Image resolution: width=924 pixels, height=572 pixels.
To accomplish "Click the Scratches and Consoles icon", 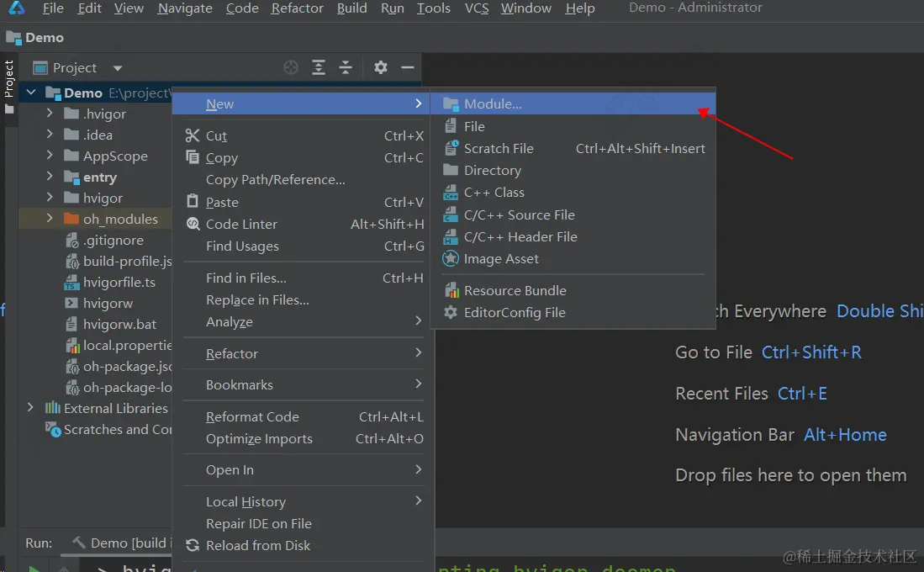I will click(53, 429).
